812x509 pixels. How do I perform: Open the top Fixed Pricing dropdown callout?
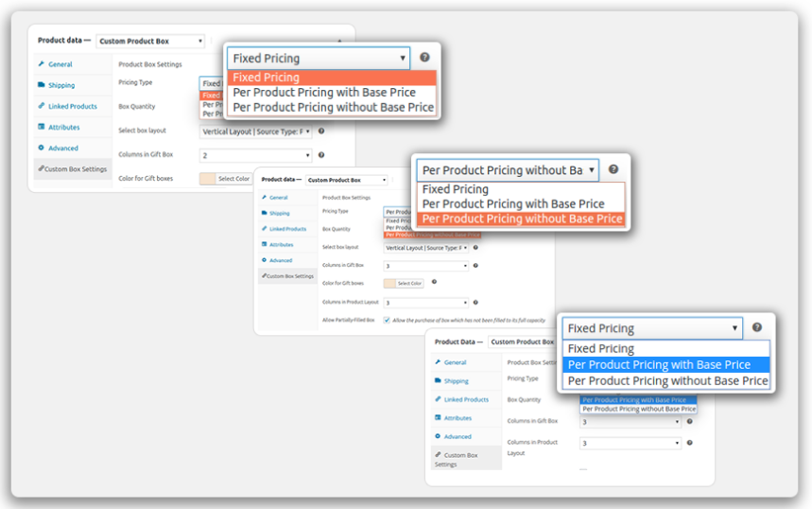tap(319, 58)
